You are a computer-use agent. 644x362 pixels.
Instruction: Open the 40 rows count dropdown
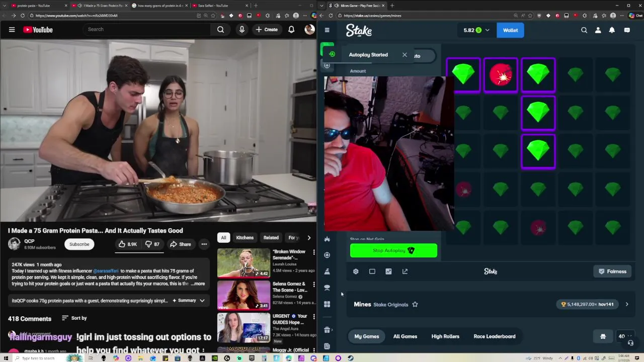pyautogui.click(x=624, y=336)
